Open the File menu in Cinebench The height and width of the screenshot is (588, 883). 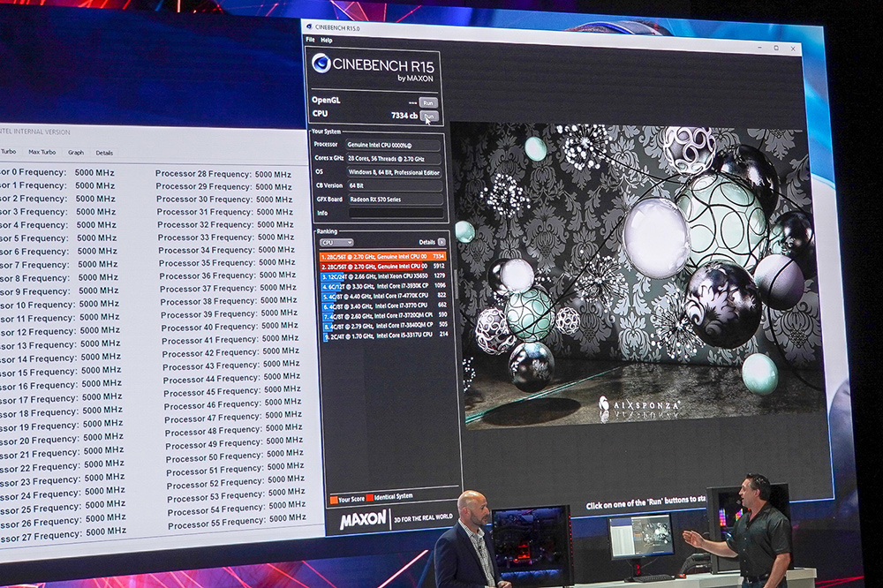[310, 40]
